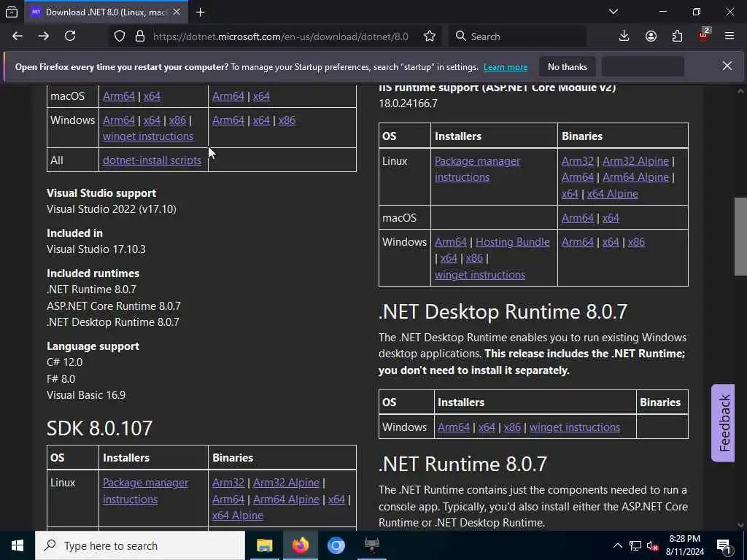Open Chromium browser from the taskbar

point(336,545)
